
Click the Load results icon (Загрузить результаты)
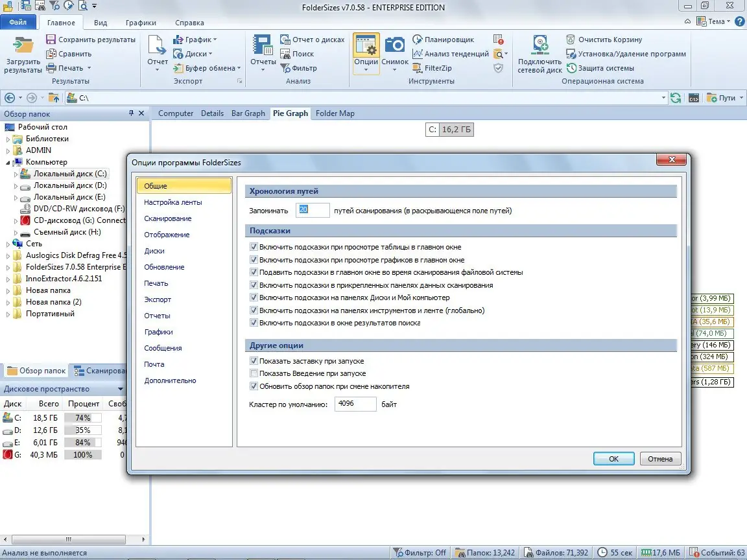23,46
